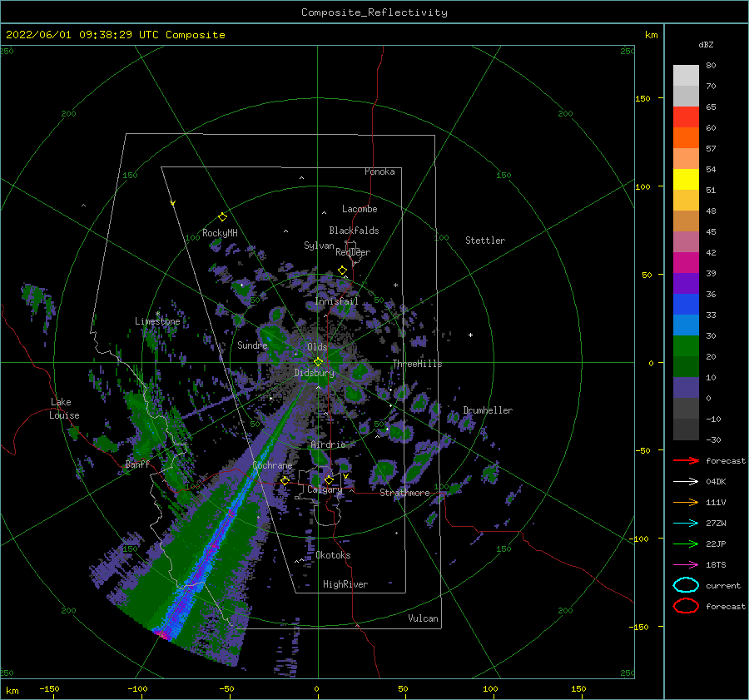749x700 pixels.
Task: Click the Composite_Reflectivity title
Action: (374, 12)
